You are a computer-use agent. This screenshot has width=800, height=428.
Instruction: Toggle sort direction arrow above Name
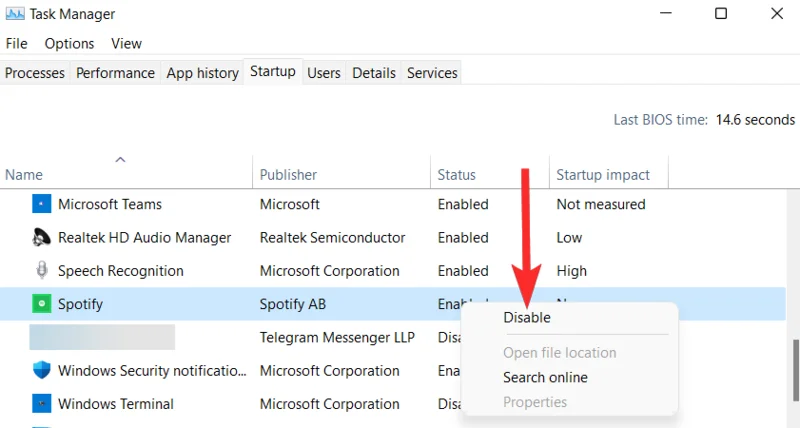120,160
